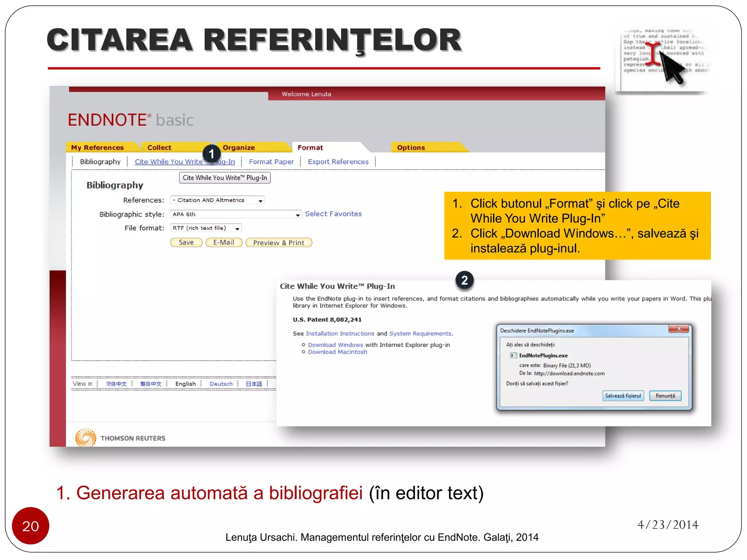Expand the References dropdown
The image size is (747, 560).
(x=260, y=201)
